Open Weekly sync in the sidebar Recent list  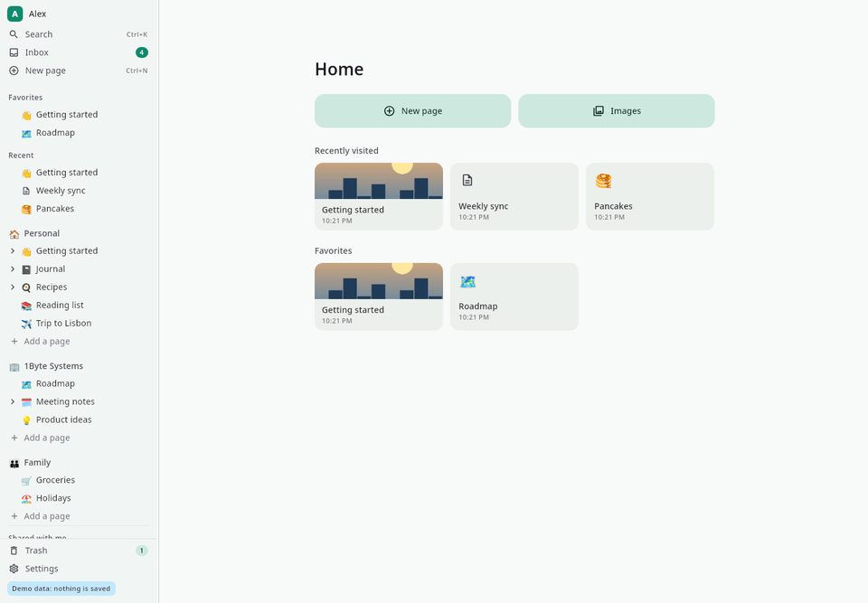80,191
